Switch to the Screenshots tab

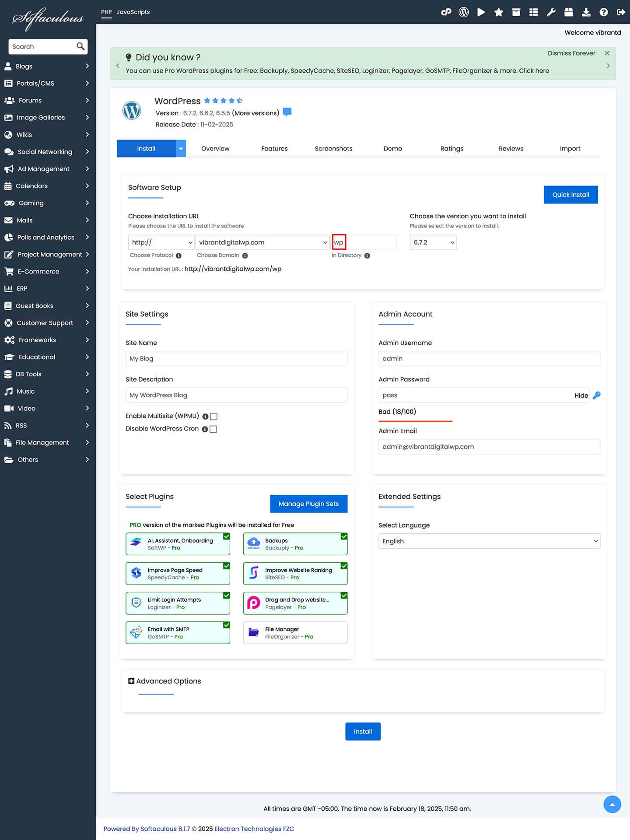(x=333, y=149)
